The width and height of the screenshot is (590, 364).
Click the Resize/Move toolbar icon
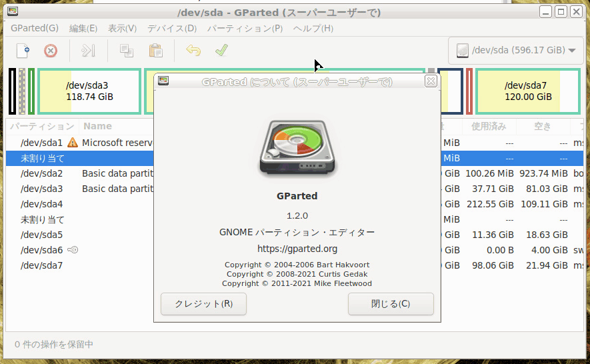pyautogui.click(x=89, y=51)
